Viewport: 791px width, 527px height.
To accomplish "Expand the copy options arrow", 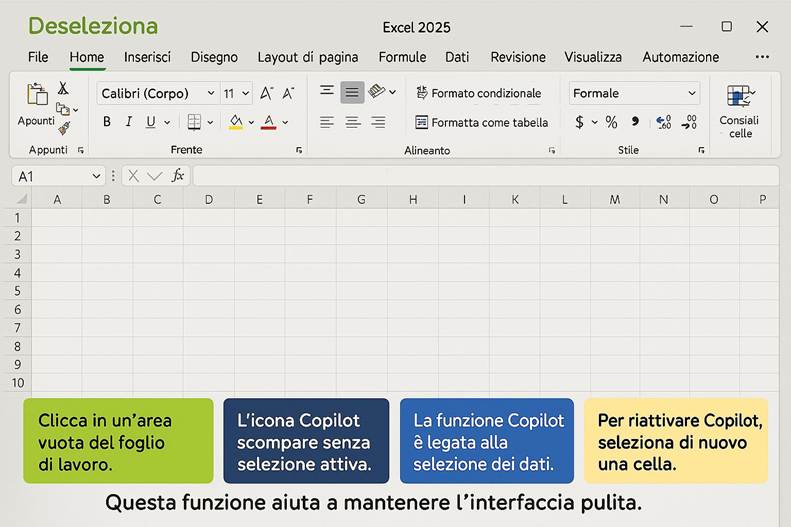I will click(76, 110).
